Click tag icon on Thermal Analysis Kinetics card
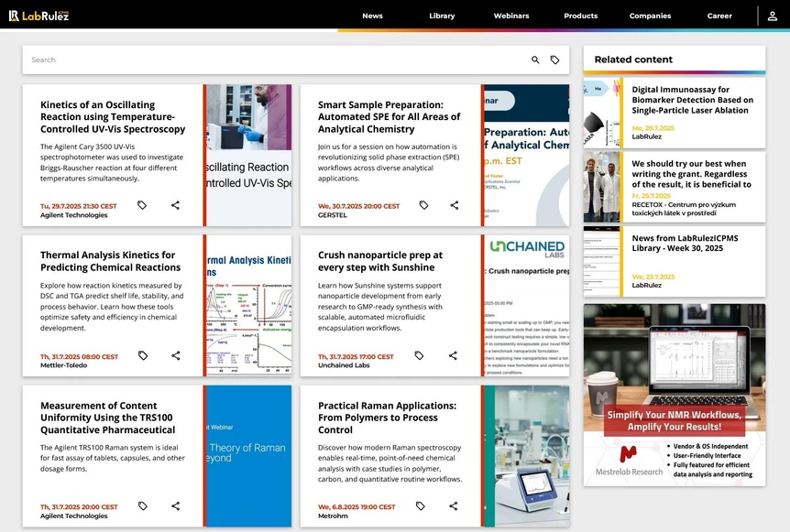This screenshot has height=532, width=790. click(x=143, y=355)
